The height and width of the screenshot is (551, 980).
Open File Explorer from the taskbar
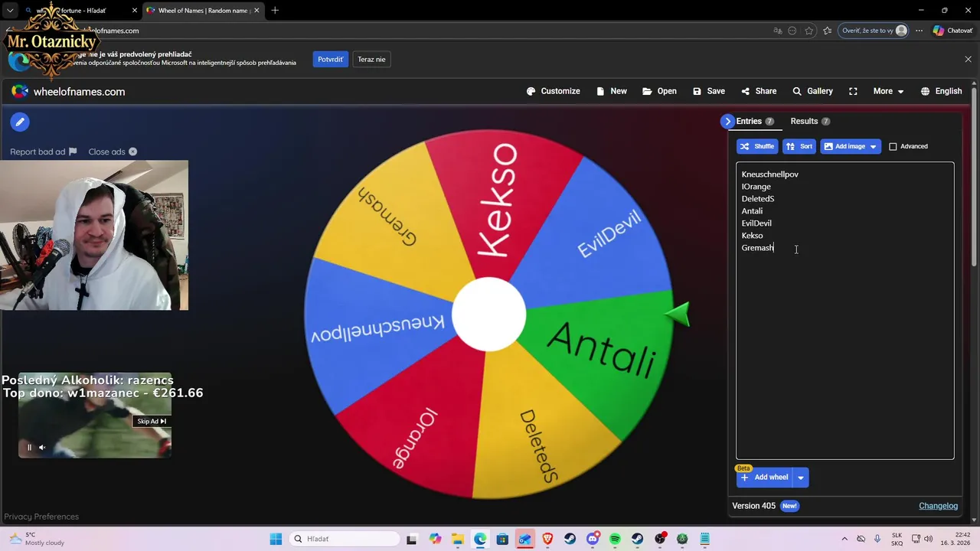[x=457, y=539]
